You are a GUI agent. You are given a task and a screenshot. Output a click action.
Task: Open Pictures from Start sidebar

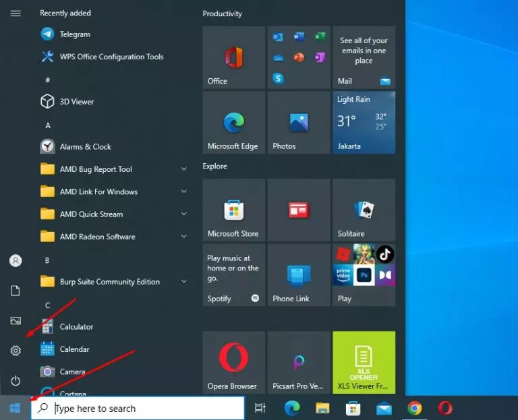click(x=16, y=321)
